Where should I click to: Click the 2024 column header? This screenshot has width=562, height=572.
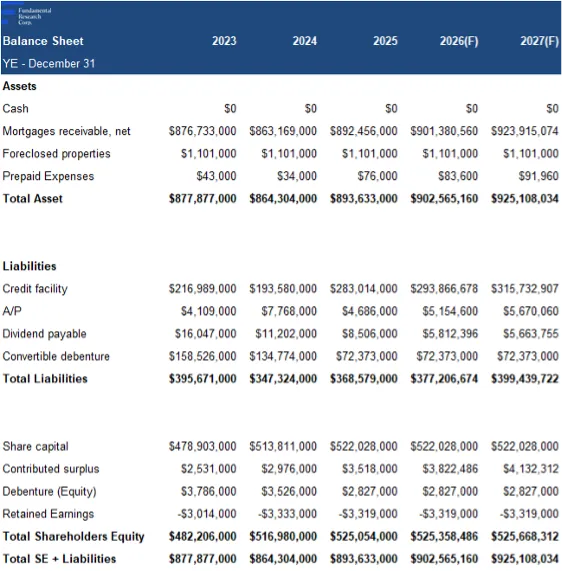pyautogui.click(x=305, y=41)
